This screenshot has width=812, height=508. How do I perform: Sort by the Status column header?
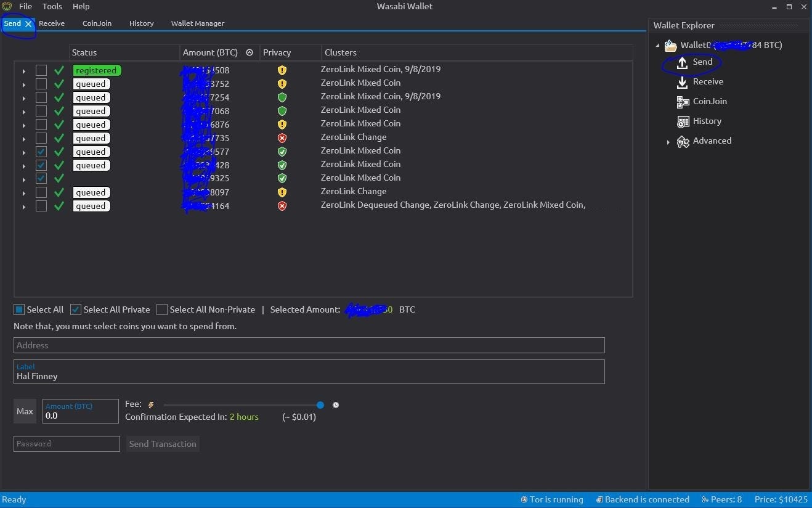coord(124,52)
